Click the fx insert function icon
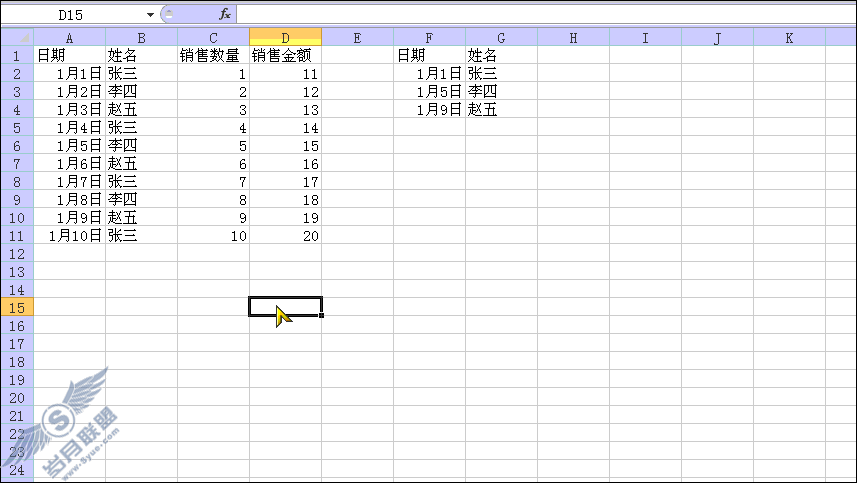857x483 pixels. coord(225,14)
